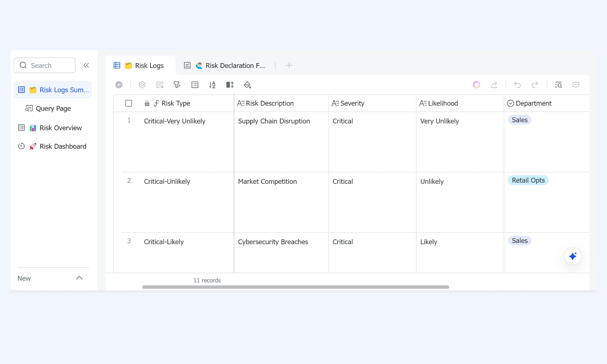Open the find records search icon

[558, 85]
